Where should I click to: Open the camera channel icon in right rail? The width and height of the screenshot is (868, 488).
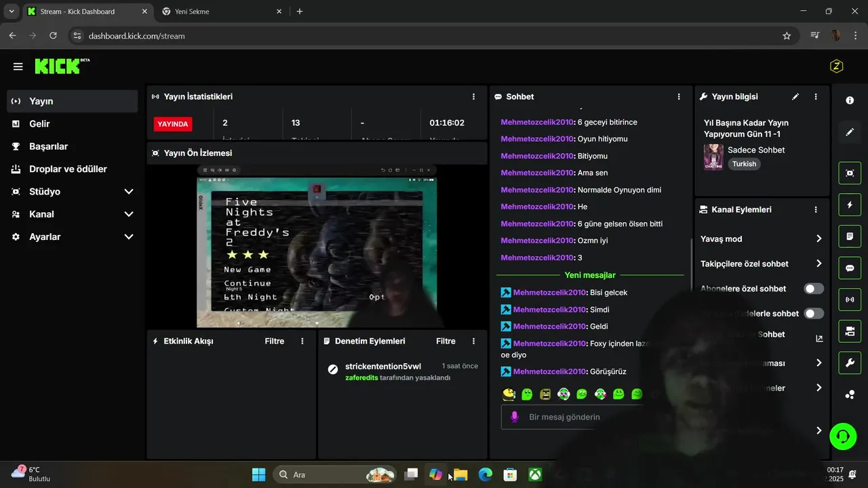(x=850, y=331)
